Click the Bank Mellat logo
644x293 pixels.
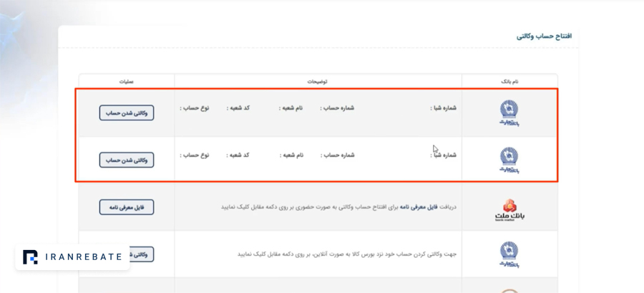coord(509,210)
